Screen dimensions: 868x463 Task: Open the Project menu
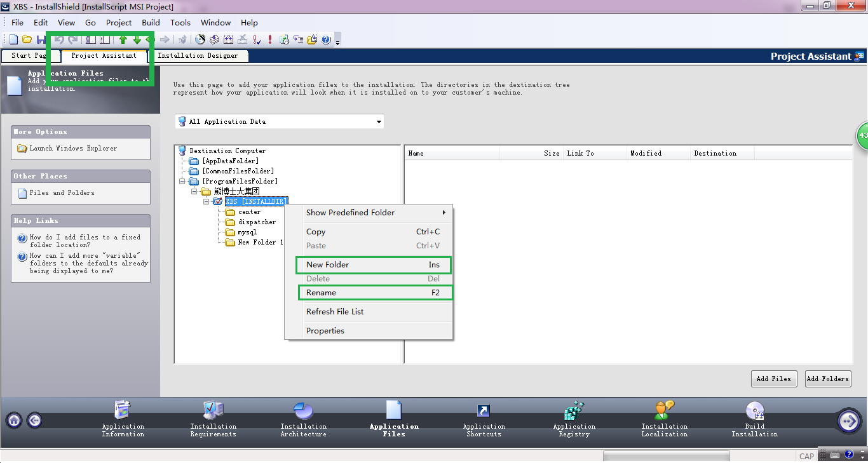click(119, 22)
